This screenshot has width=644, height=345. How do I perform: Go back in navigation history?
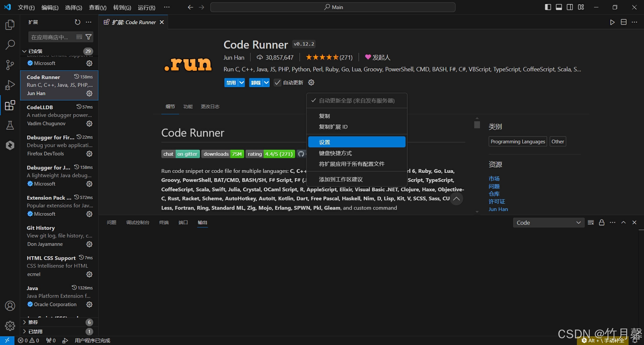[190, 7]
